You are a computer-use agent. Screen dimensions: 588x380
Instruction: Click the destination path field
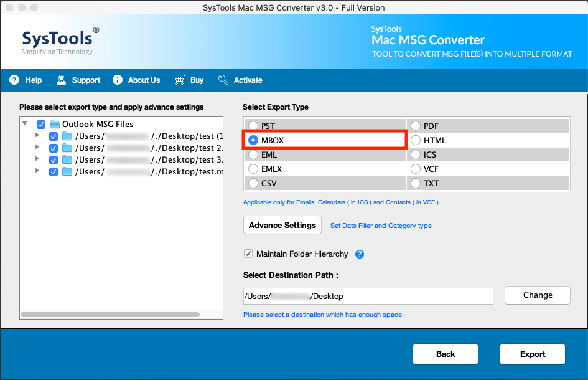(368, 297)
